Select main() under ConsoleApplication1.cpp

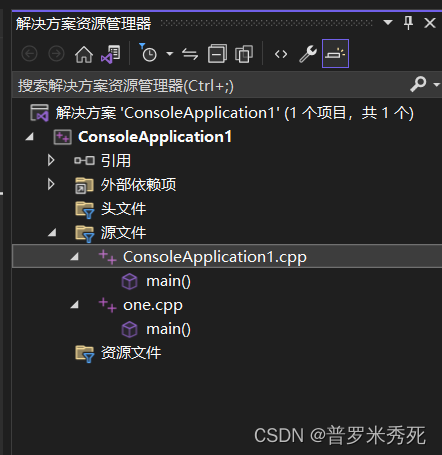pos(168,281)
